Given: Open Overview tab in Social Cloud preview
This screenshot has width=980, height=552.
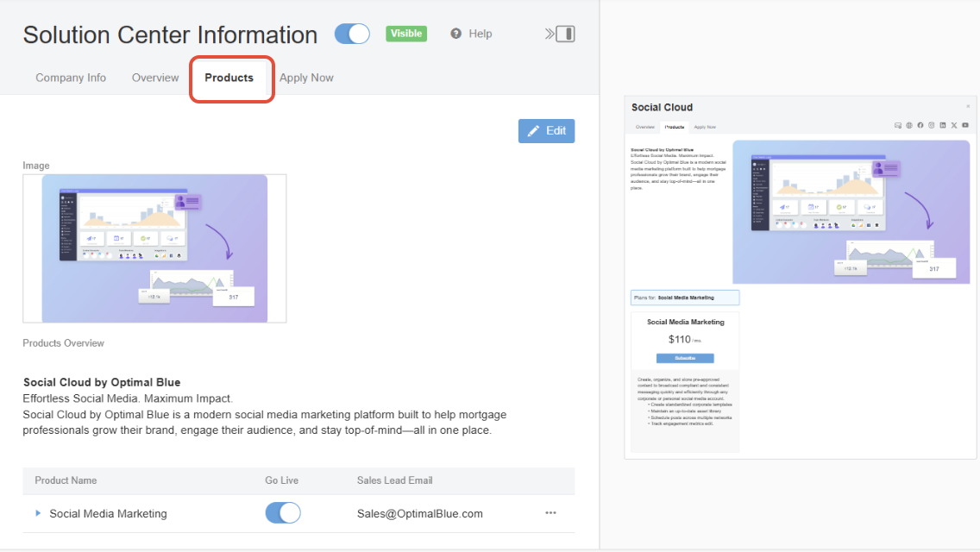Looking at the screenshot, I should (x=645, y=127).
